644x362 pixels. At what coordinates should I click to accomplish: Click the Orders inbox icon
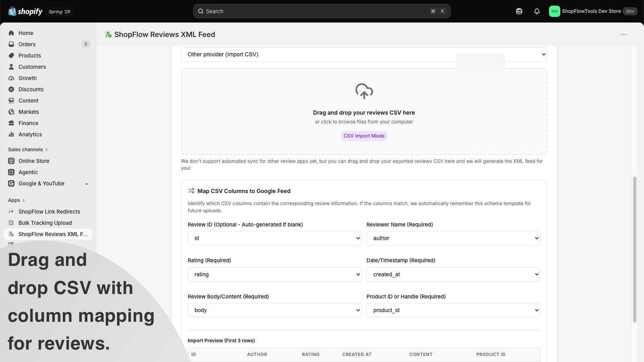(11, 44)
